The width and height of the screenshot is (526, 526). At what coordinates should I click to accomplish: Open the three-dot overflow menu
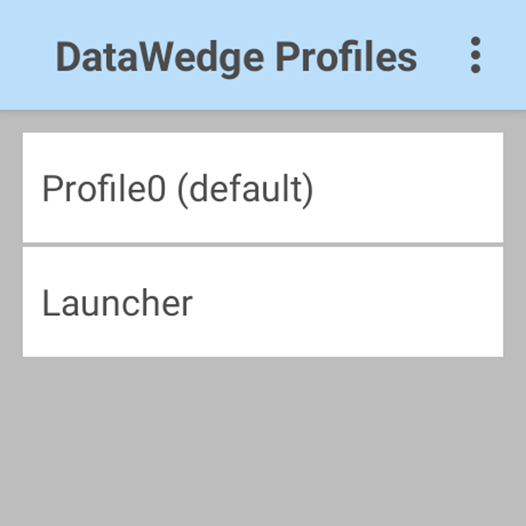coord(475,55)
